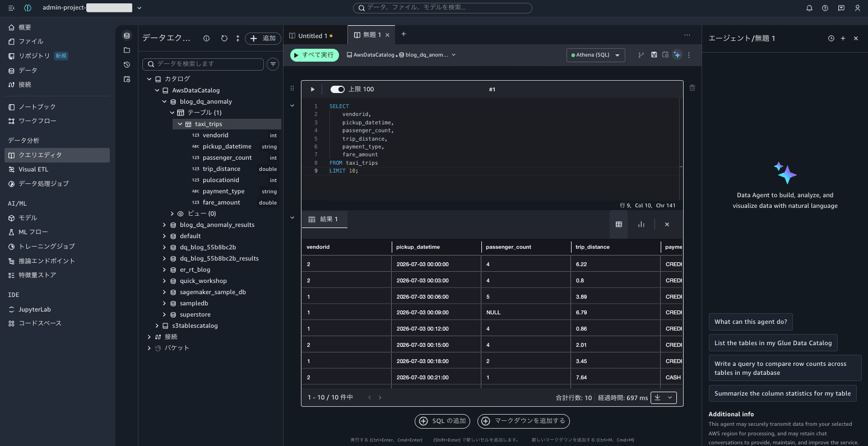Collapse the テーブル (1) node
The image size is (868, 446).
coord(172,113)
